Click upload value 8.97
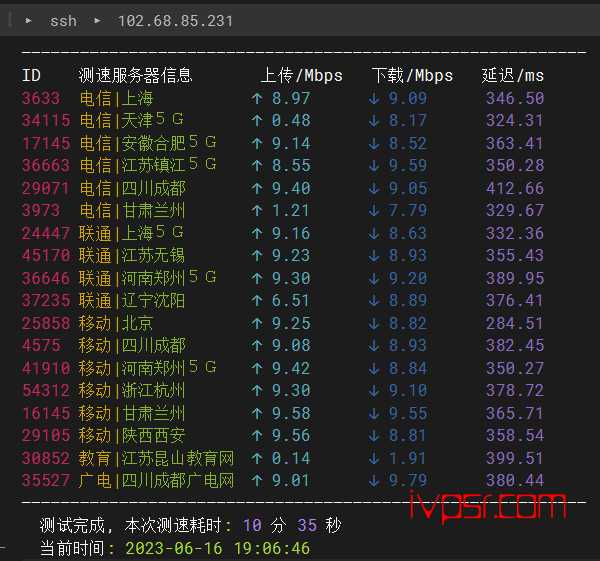Viewport: 600px width, 561px height. pos(291,98)
